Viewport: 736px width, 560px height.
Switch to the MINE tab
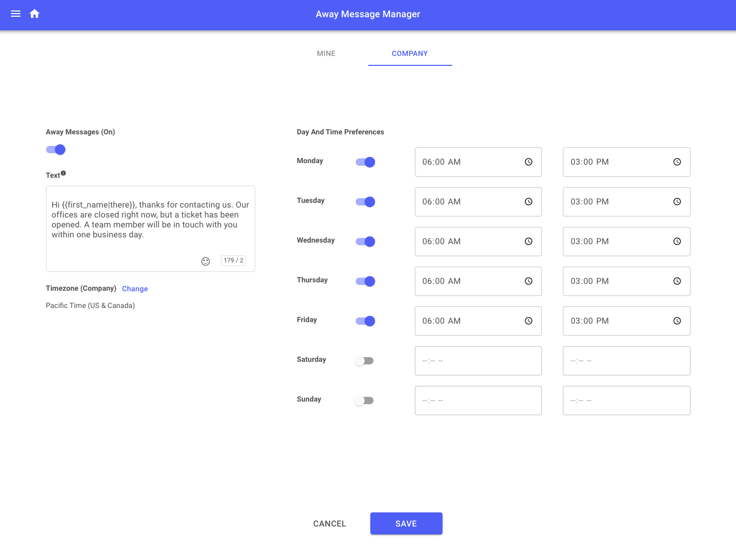(x=326, y=53)
